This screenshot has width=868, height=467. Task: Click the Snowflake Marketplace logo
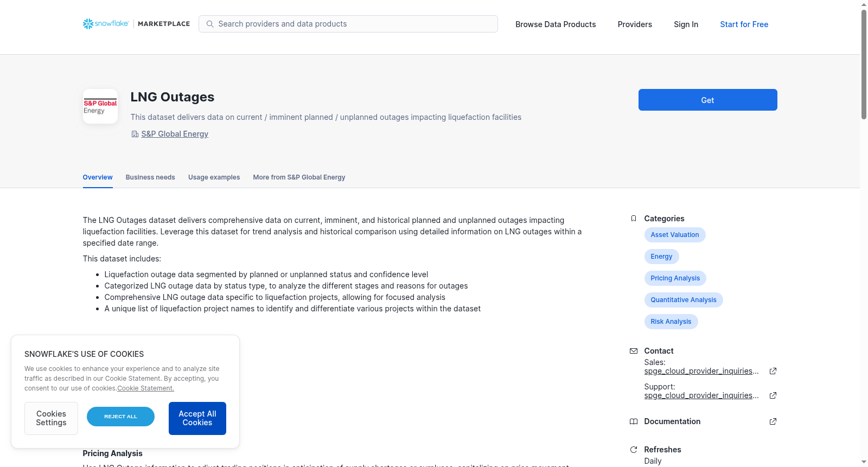pos(136,24)
